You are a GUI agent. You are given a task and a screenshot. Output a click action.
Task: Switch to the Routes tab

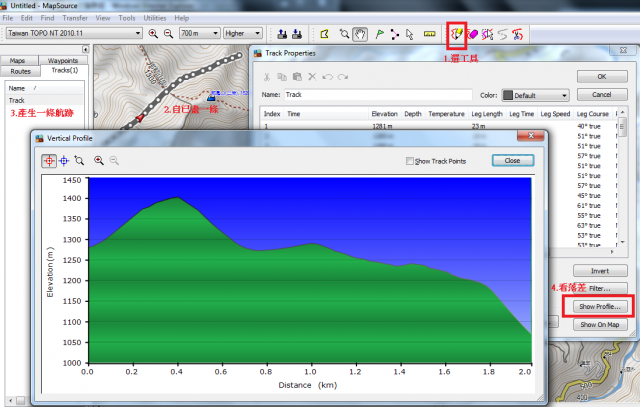click(x=20, y=71)
